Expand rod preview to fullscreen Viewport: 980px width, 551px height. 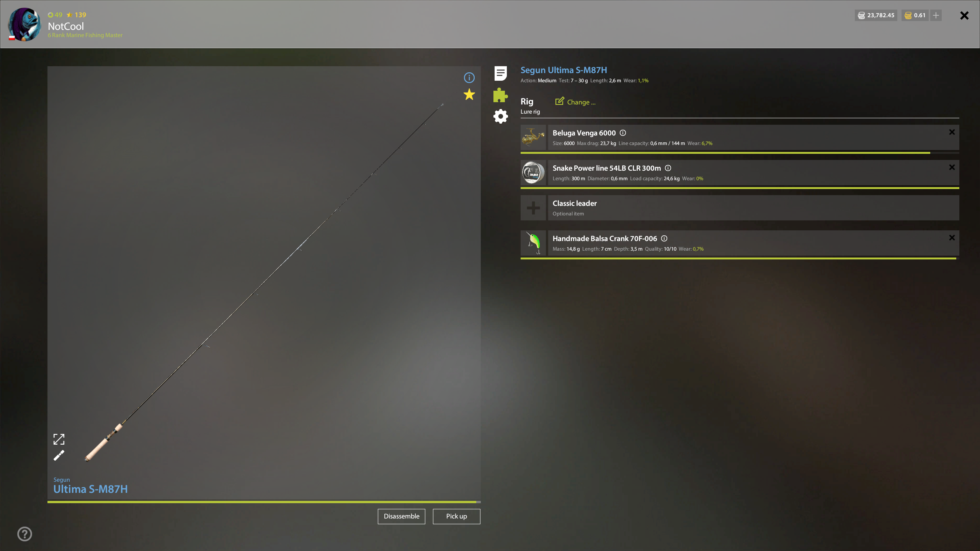(59, 439)
